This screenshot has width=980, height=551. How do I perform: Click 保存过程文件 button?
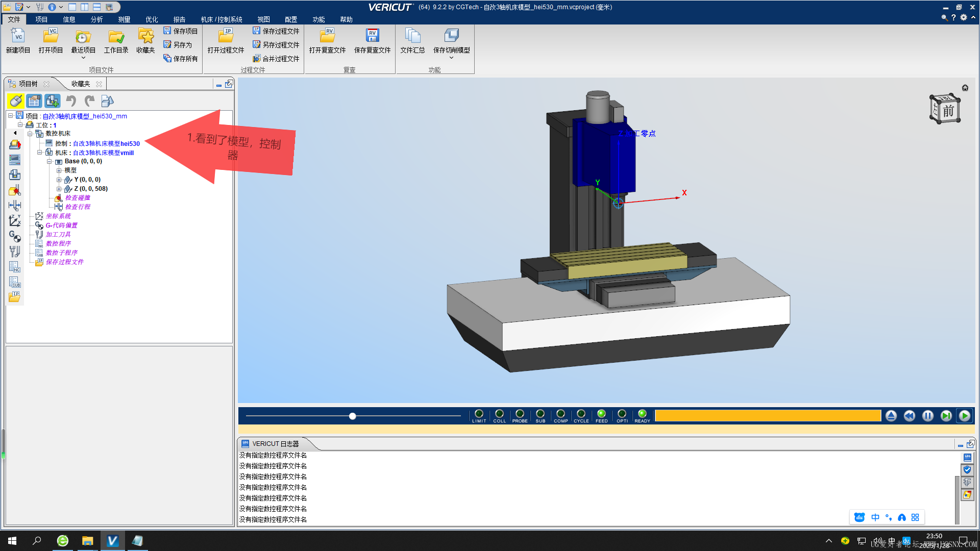276,31
